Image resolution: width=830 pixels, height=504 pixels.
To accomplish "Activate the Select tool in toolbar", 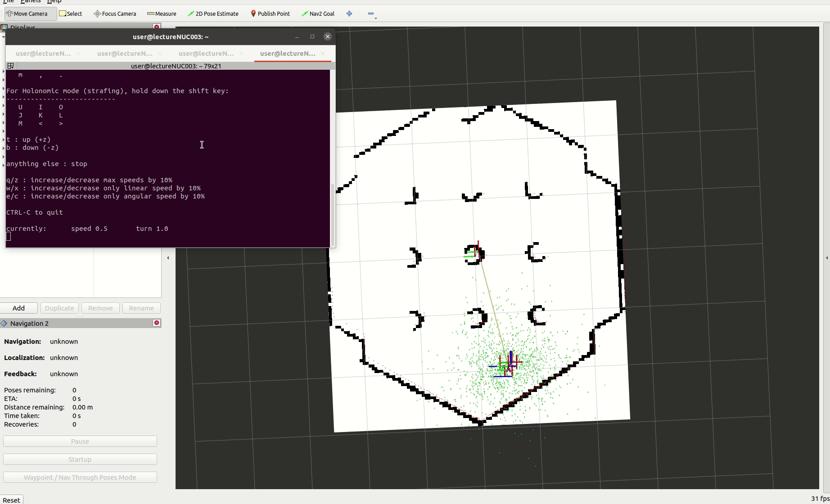I will [x=71, y=13].
